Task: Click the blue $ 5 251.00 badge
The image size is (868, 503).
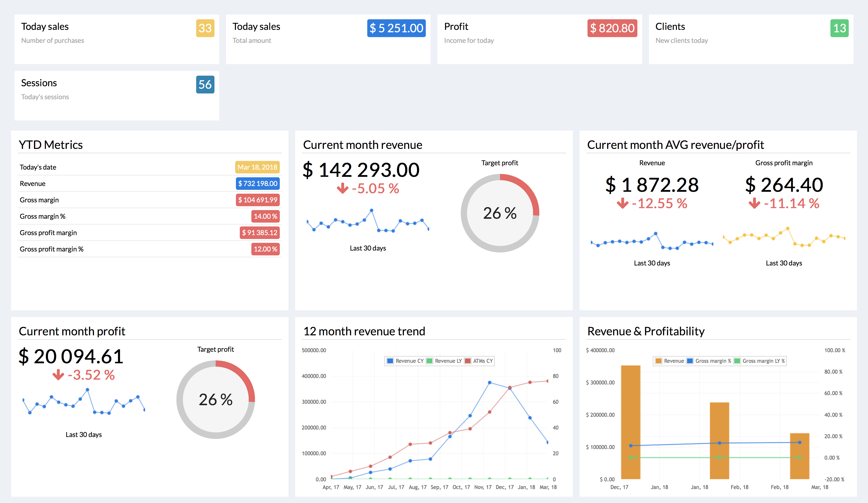Action: [x=396, y=28]
